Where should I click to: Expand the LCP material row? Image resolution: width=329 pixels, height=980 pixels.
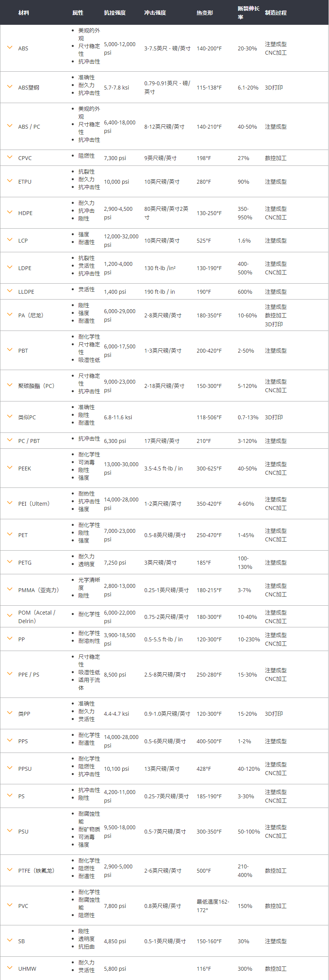pos(10,240)
